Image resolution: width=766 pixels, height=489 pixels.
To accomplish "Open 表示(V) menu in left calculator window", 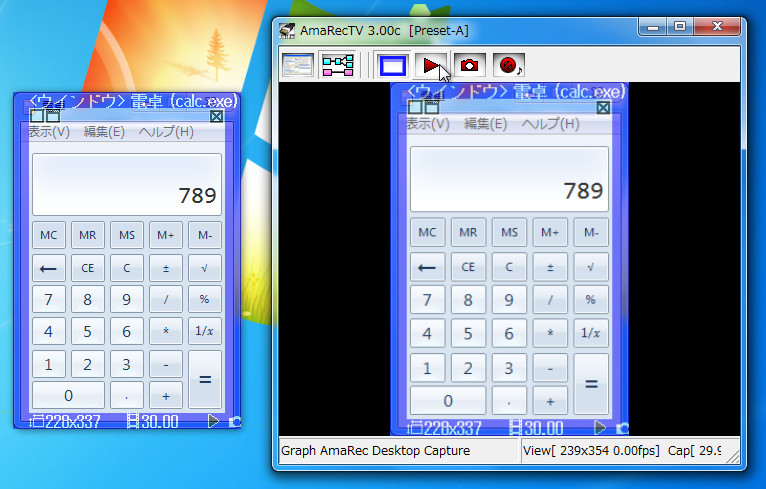I will [x=49, y=131].
